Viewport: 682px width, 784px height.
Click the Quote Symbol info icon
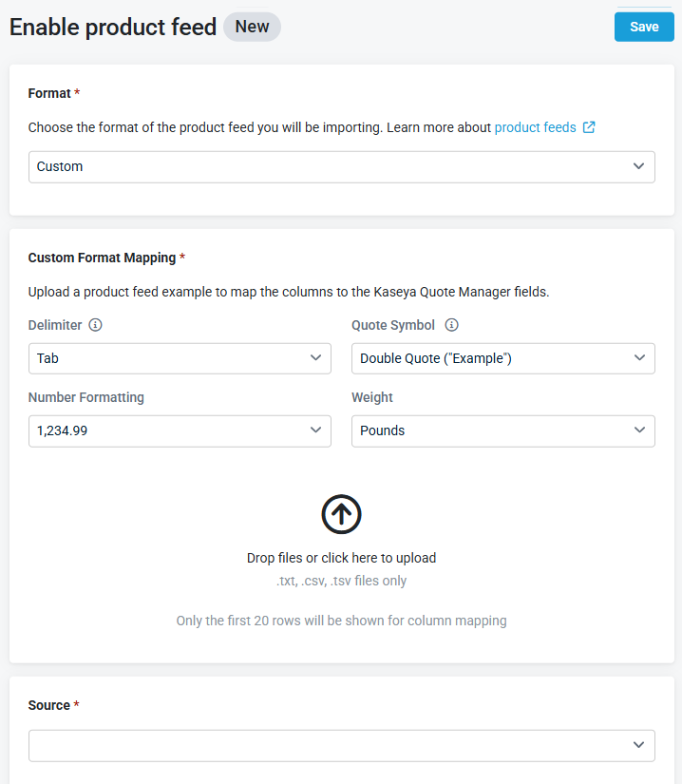[x=452, y=325]
